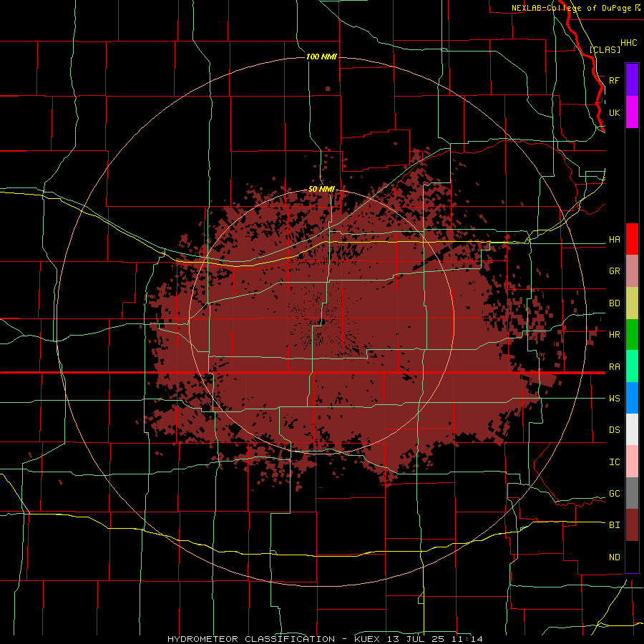Click the 'ND' legend label
The height and width of the screenshot is (644, 644).
tap(614, 557)
